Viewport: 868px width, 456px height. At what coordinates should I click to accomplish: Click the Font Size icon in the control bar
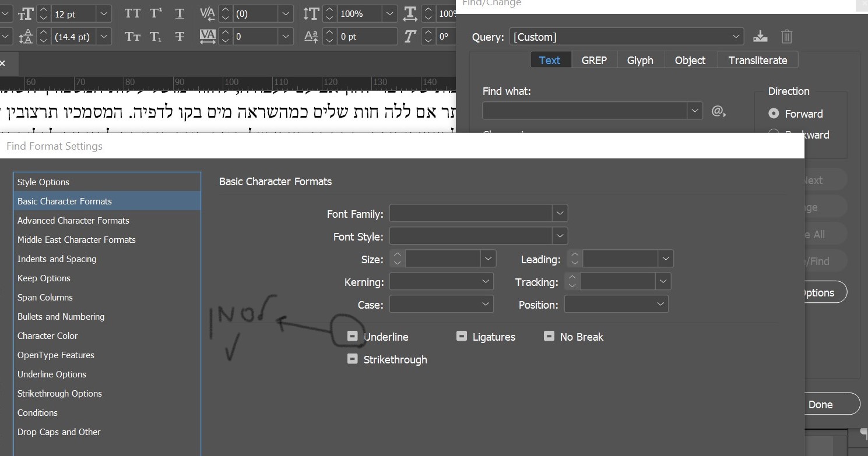click(26, 13)
